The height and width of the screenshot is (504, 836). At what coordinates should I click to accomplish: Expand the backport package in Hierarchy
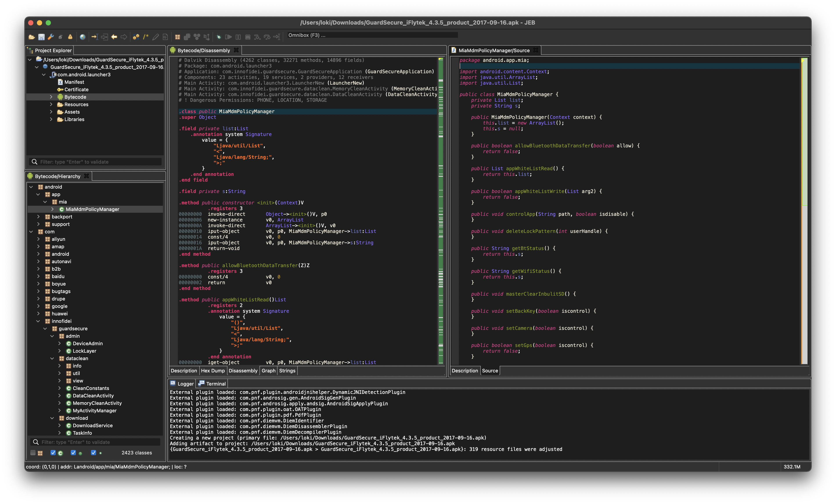(38, 217)
